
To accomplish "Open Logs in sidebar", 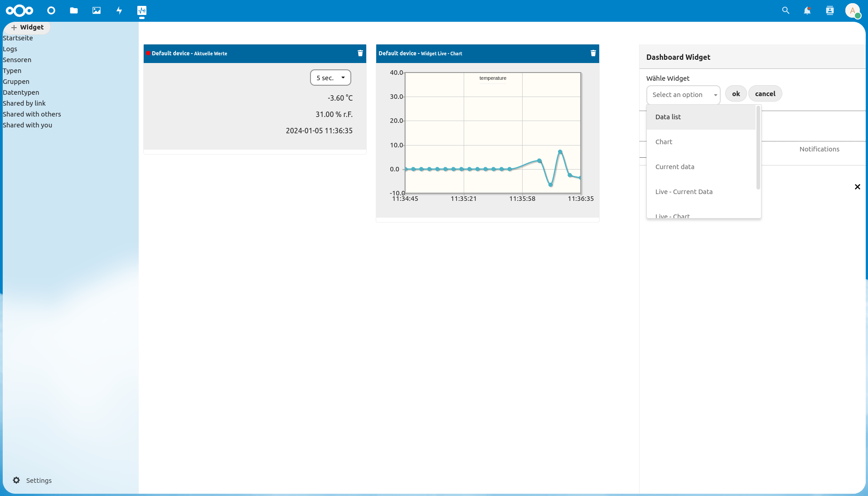I will (x=10, y=49).
